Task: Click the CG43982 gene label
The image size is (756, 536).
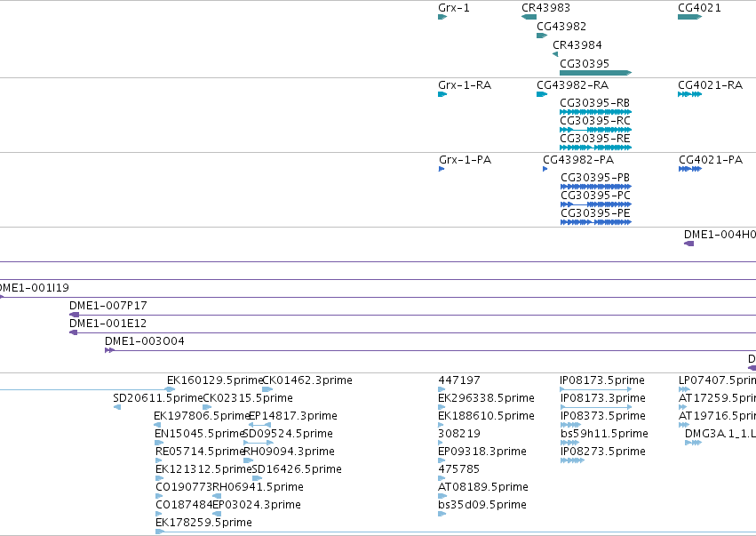Action: point(561,26)
